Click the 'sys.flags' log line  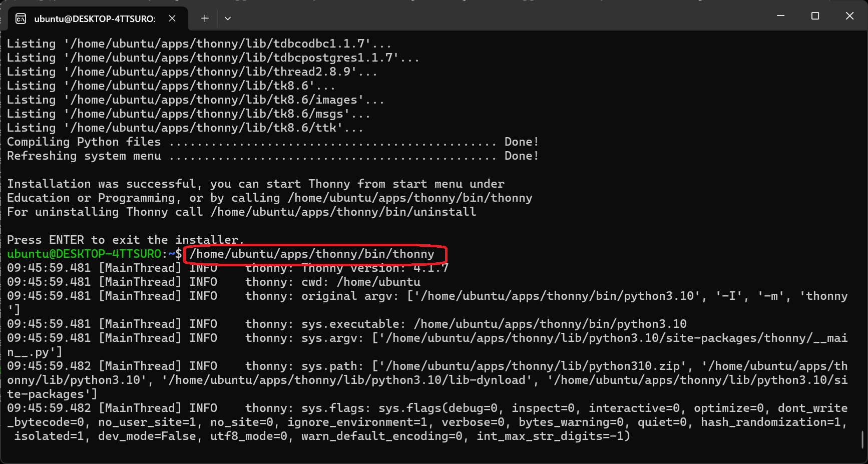point(427,422)
